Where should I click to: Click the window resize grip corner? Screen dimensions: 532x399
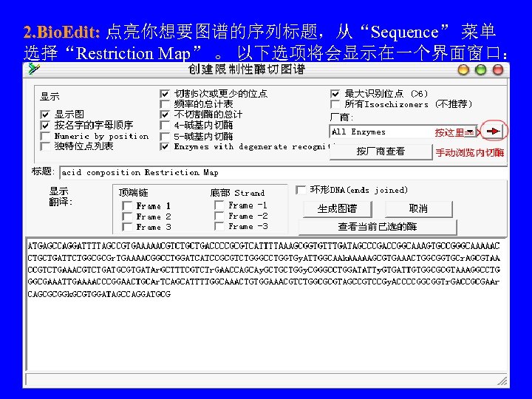click(x=502, y=381)
